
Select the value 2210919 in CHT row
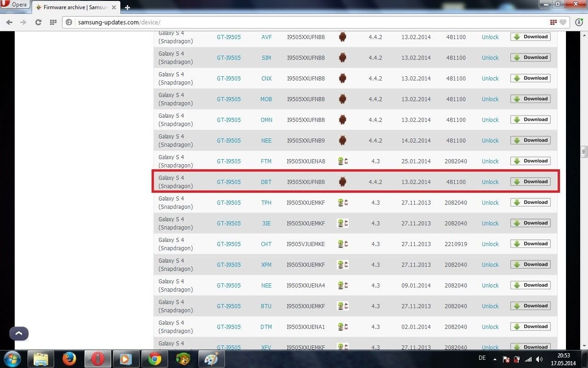[456, 244]
